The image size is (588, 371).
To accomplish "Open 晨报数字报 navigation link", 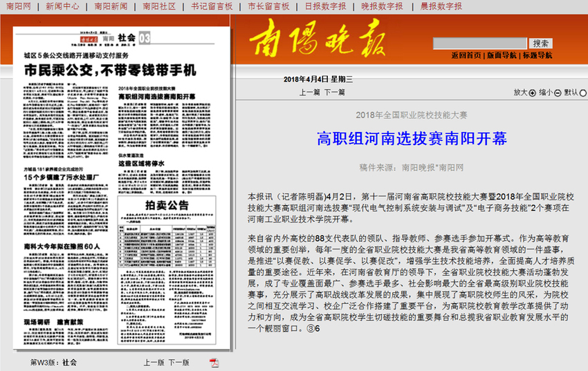I will click(441, 6).
